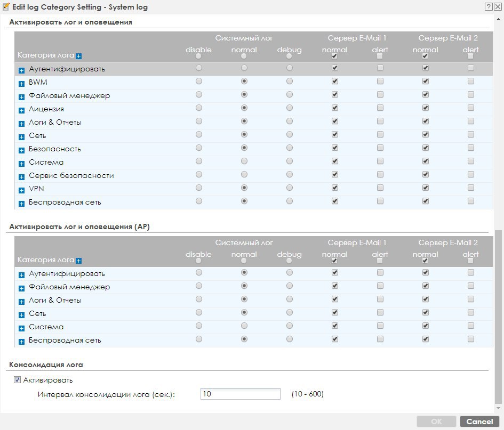Click the plus icon beside Беспроводная сеть in the first table

[21, 204]
